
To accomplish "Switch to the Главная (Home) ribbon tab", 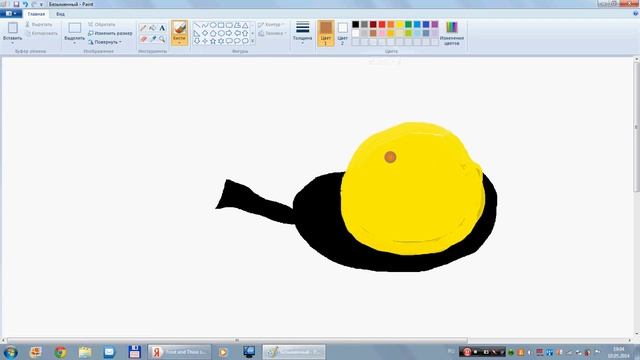I will click(x=36, y=14).
